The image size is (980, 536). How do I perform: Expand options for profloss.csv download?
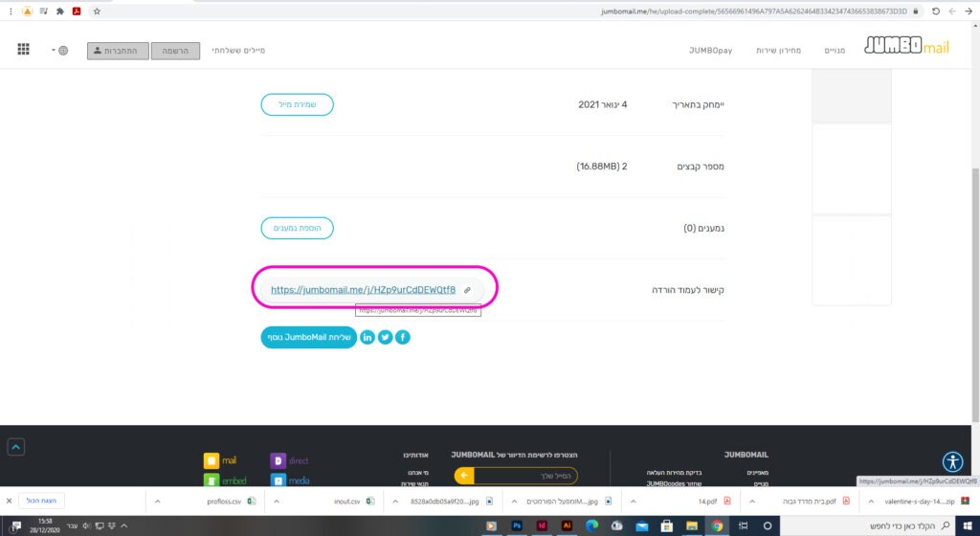(x=155, y=501)
